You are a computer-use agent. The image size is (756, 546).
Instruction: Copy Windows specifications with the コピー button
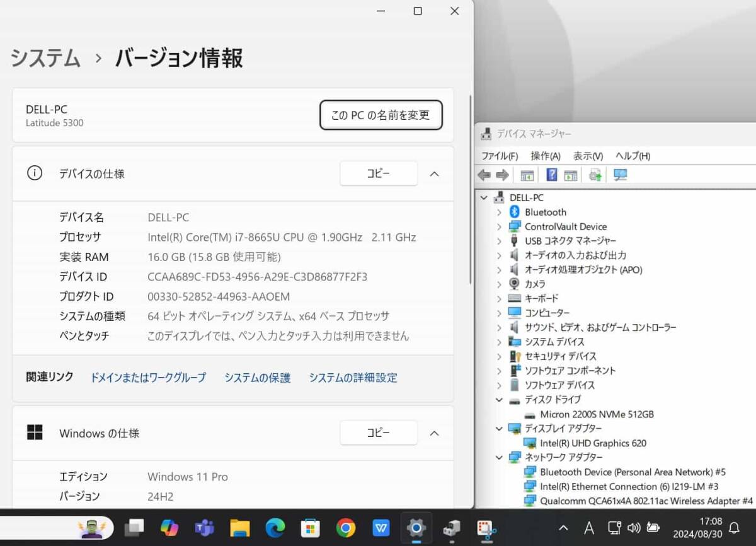(379, 433)
